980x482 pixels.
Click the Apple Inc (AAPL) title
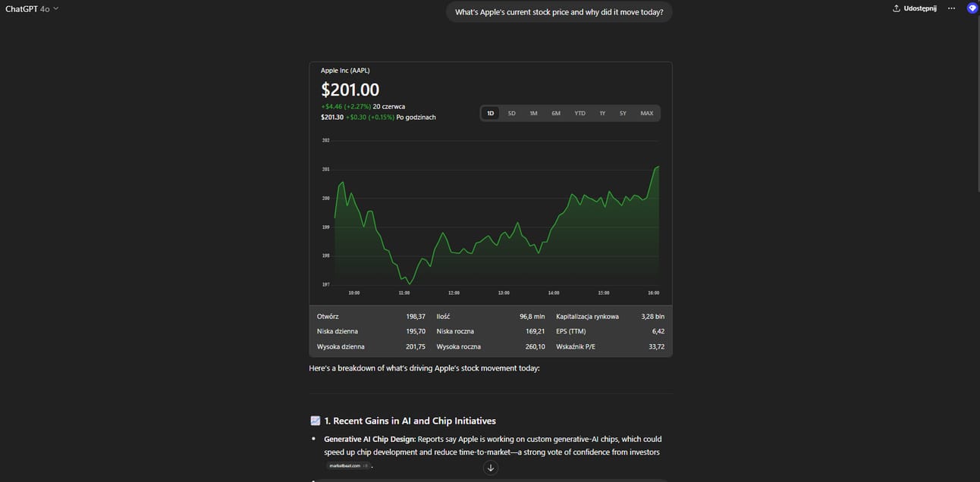pos(345,70)
